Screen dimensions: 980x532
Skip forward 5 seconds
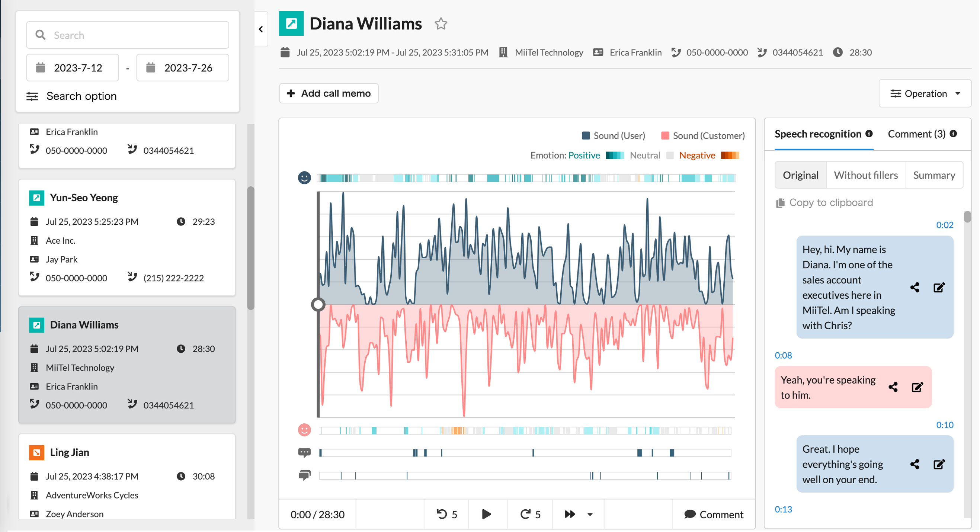[530, 515]
